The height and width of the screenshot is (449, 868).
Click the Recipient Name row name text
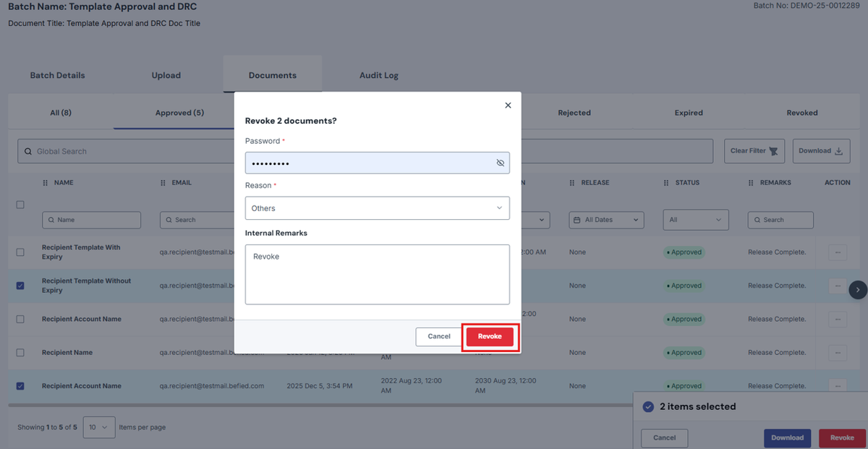[x=67, y=353]
